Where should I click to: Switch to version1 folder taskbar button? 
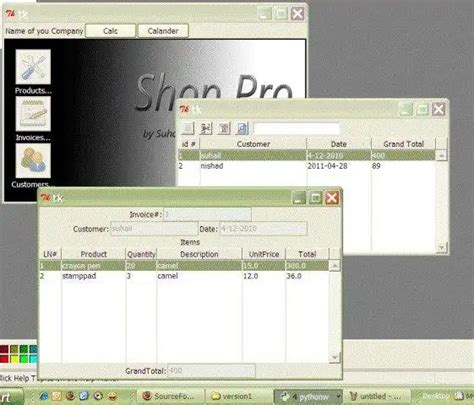click(x=238, y=396)
